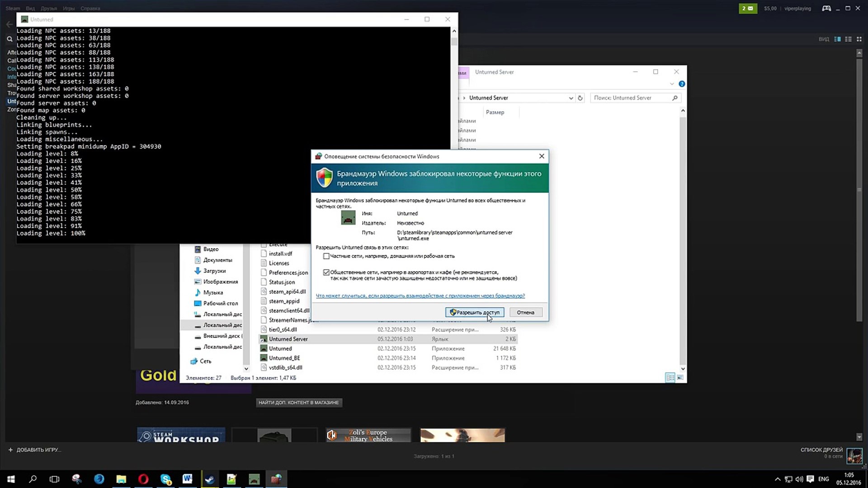Click the friends list avatar thumbnail
The height and width of the screenshot is (488, 868).
(854, 455)
